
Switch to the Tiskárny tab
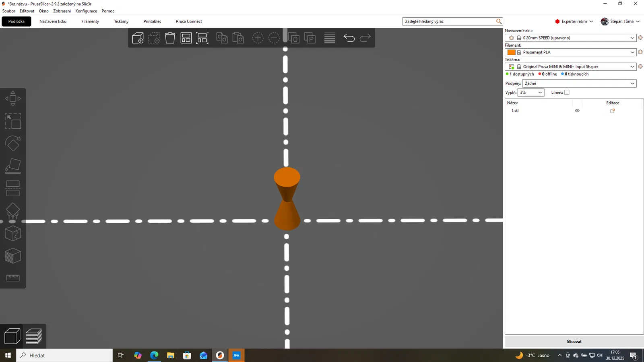pyautogui.click(x=121, y=22)
